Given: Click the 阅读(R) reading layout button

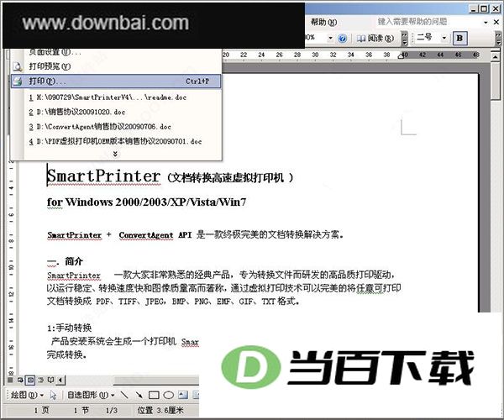Looking at the screenshot, I should (375, 39).
